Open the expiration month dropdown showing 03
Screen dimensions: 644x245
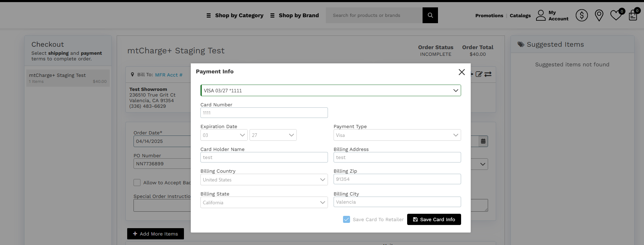coord(224,135)
